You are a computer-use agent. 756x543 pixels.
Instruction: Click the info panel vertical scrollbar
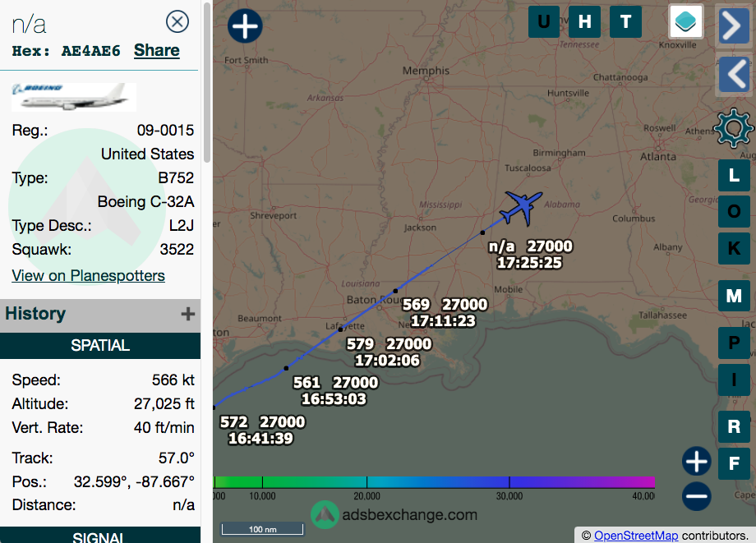(207, 82)
